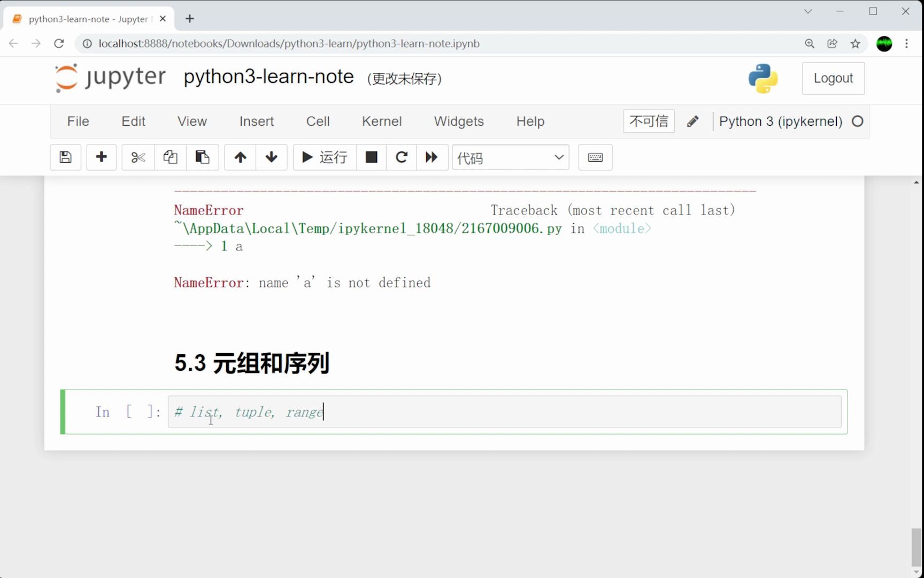Close the python3-learn-note browser tab
Image resolution: width=924 pixels, height=578 pixels.
pyautogui.click(x=163, y=19)
